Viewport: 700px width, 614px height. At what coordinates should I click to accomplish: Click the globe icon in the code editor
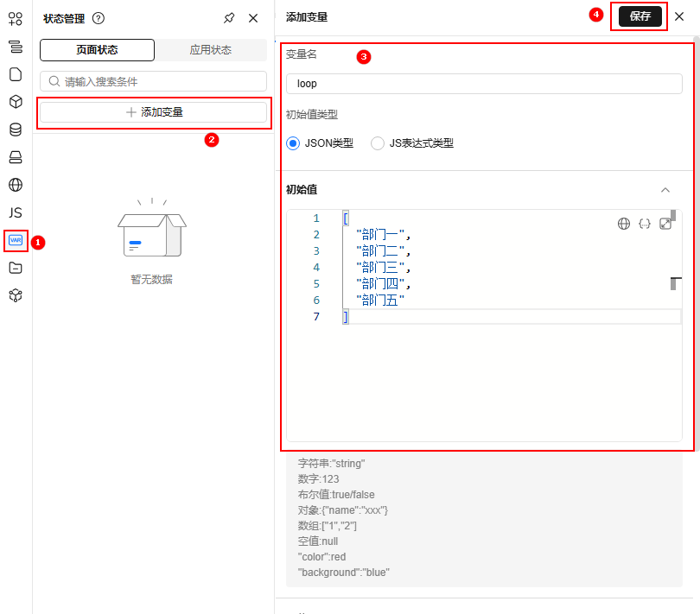point(624,224)
